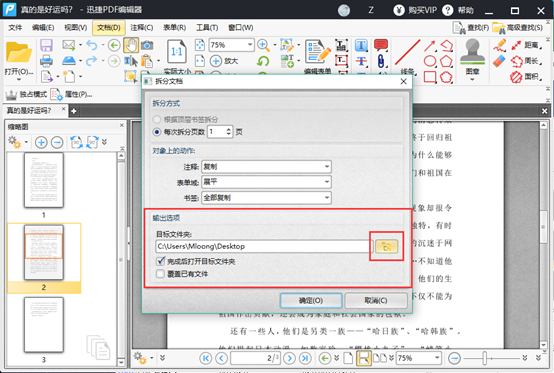Image resolution: width=554 pixels, height=373 pixels.
Task: Click the Open folder icon in toolbar
Action: click(18, 52)
